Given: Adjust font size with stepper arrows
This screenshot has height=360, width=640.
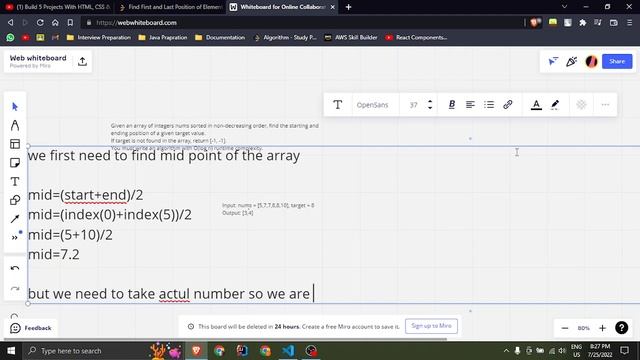Looking at the screenshot, I should (430, 105).
